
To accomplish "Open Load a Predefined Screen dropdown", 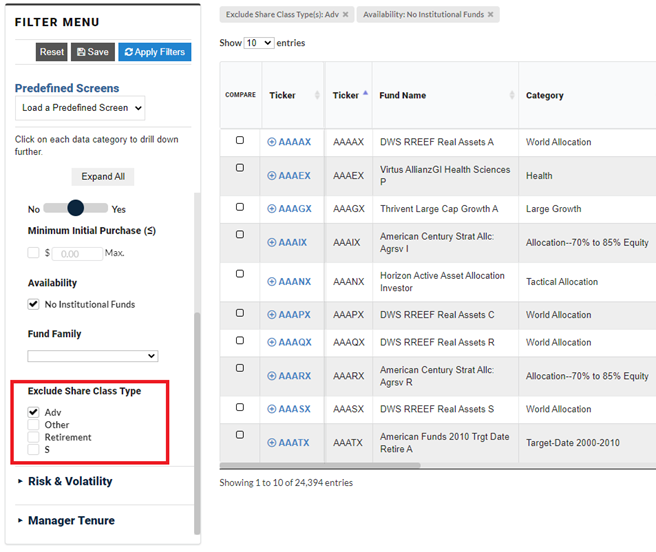I will coord(80,108).
